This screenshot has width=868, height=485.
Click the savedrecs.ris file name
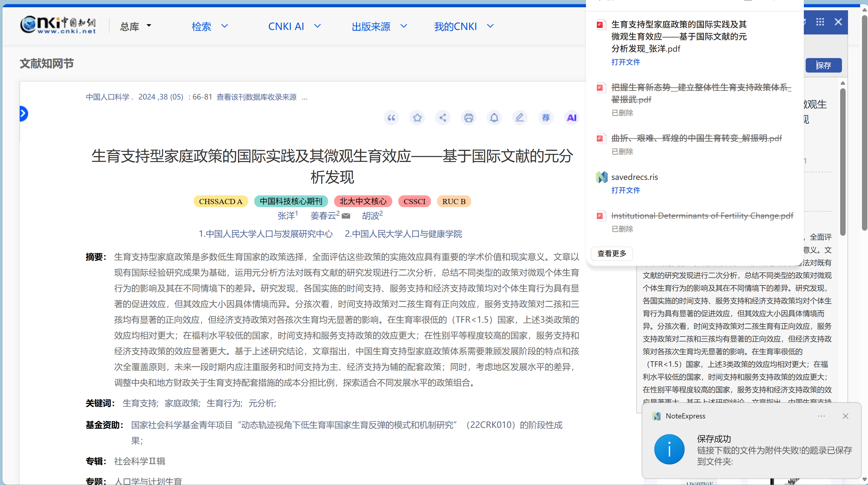[634, 177]
